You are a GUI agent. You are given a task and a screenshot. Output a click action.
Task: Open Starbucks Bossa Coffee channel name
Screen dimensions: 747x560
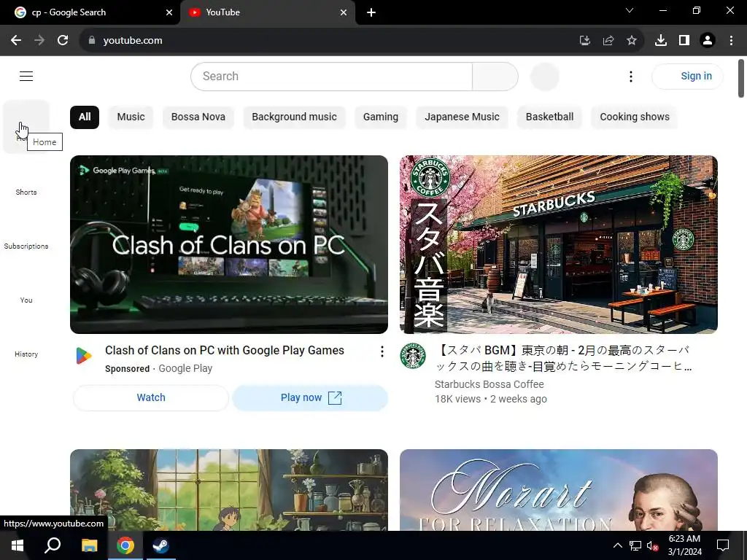coord(489,384)
